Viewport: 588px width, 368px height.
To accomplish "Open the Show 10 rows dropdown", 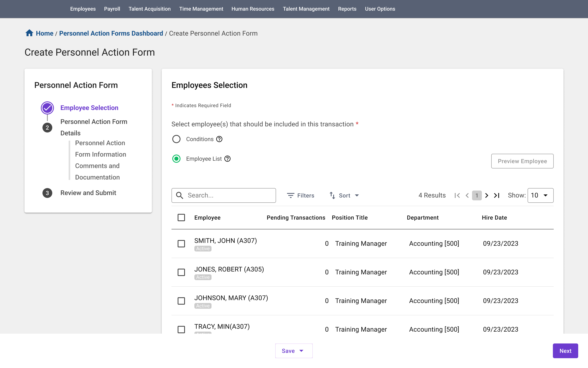I will point(540,195).
